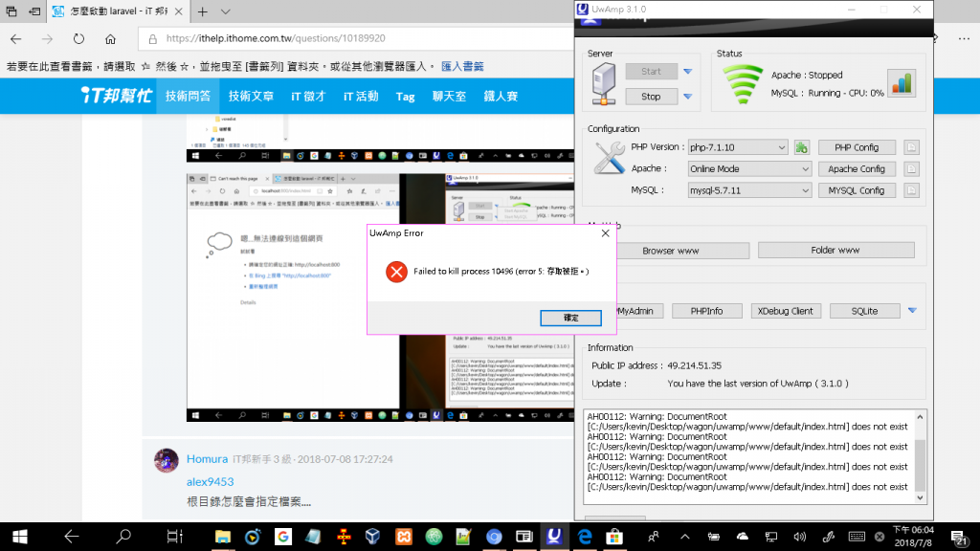This screenshot has height=551, width=980.
Task: Open Homura's user profile link
Action: [x=207, y=459]
